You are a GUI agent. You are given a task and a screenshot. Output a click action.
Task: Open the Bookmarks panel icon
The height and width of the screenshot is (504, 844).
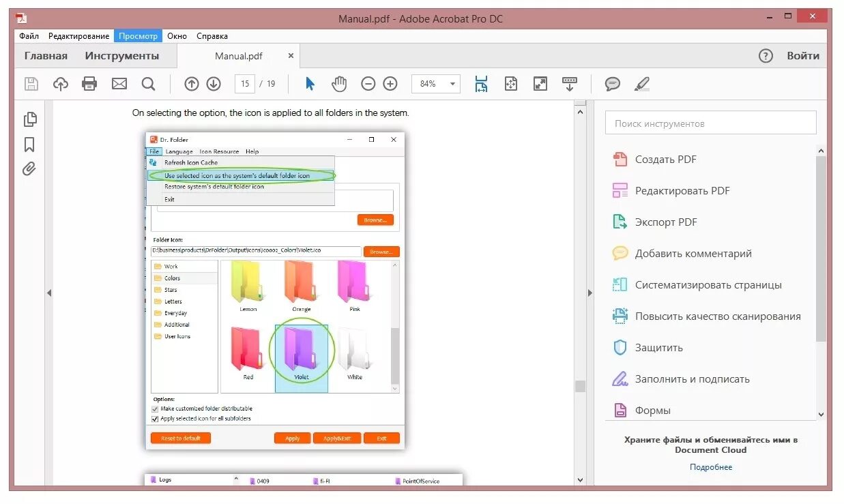pos(30,144)
